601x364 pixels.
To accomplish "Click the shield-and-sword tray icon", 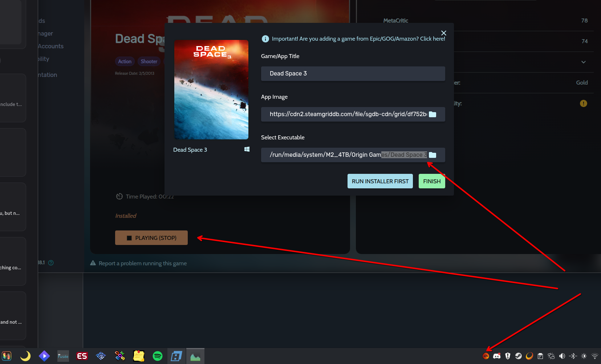I will 508,356.
